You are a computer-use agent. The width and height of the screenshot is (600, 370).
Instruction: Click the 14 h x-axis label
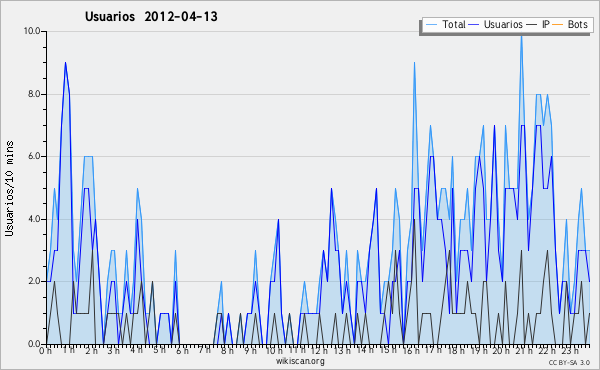click(365, 350)
